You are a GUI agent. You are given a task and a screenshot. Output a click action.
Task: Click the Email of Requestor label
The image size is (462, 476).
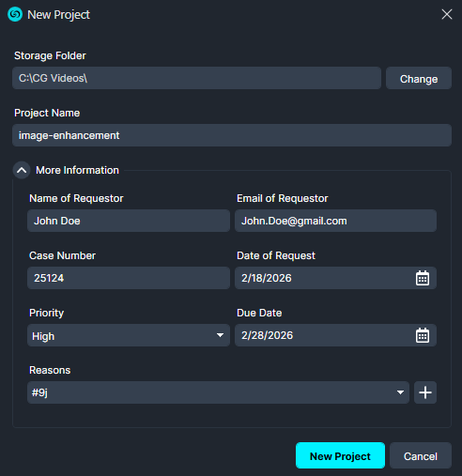tap(283, 198)
